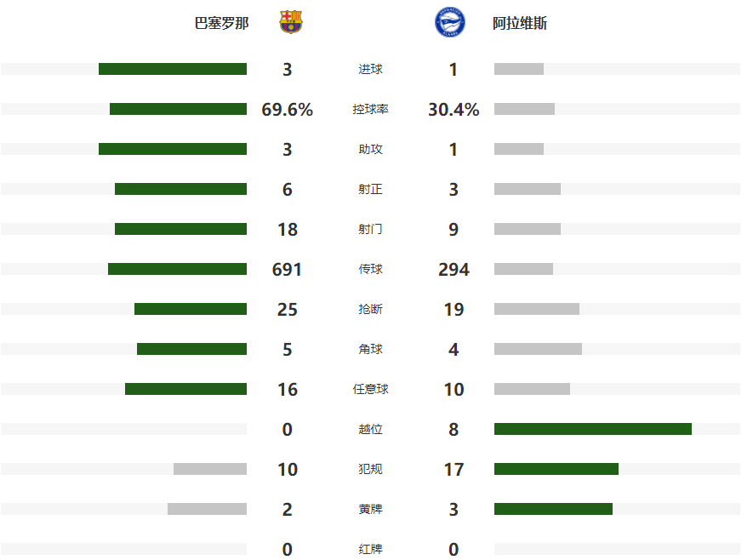753x560 pixels.
Task: Select the 助攻 stat label
Action: (x=370, y=150)
